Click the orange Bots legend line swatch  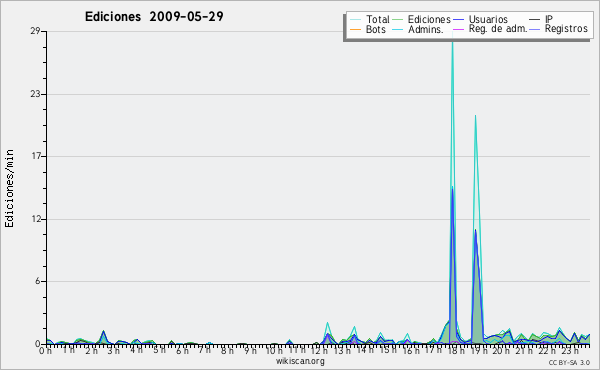coord(355,29)
